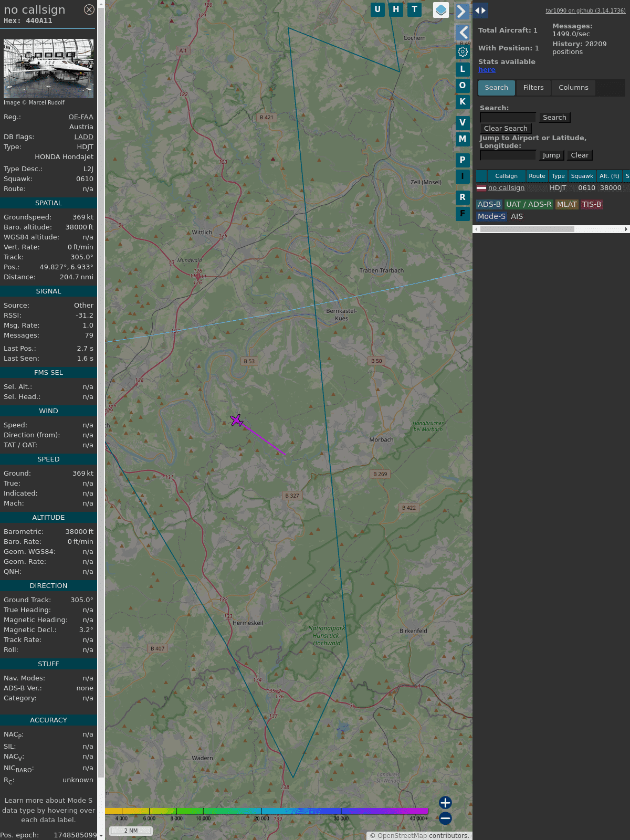Click the Austrian flag in aircraft row
Image resolution: width=630 pixels, height=840 pixels.
pos(481,188)
